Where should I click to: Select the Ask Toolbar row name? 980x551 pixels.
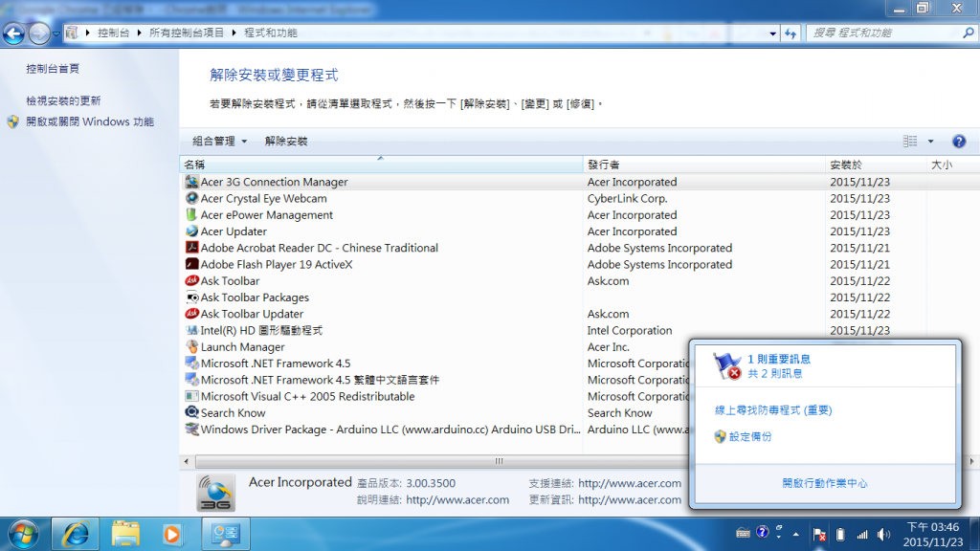(x=230, y=281)
